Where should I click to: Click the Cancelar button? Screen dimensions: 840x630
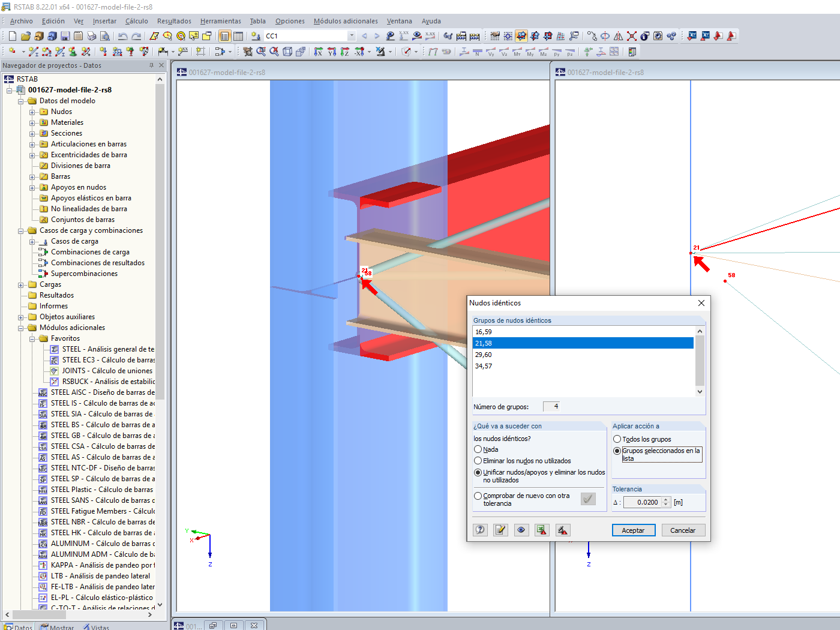[683, 530]
